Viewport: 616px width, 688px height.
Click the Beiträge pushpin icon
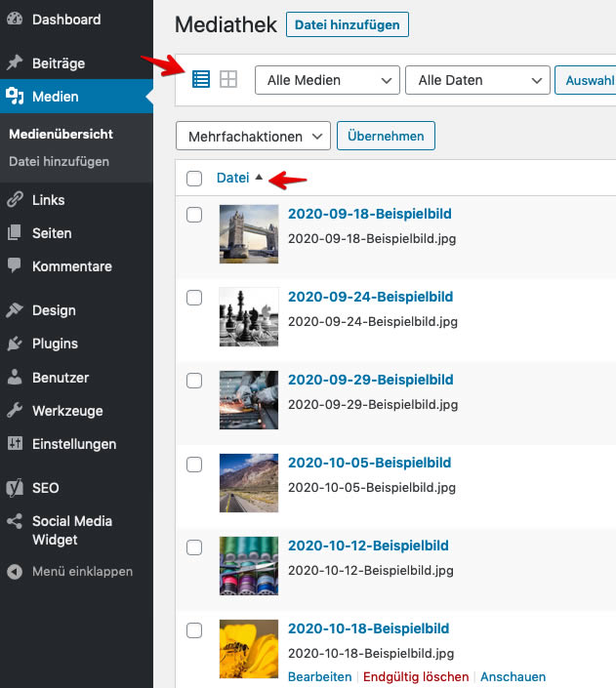click(15, 62)
